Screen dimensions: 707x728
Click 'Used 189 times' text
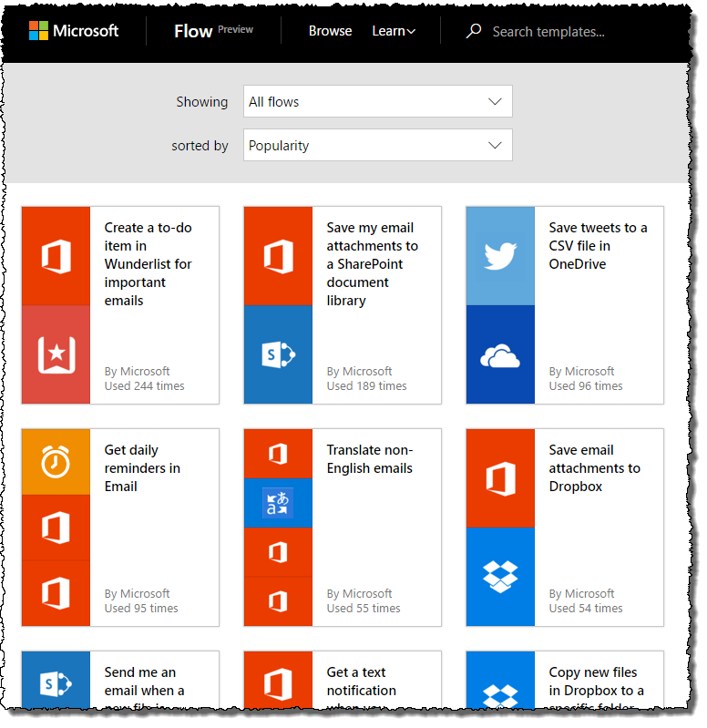[367, 385]
